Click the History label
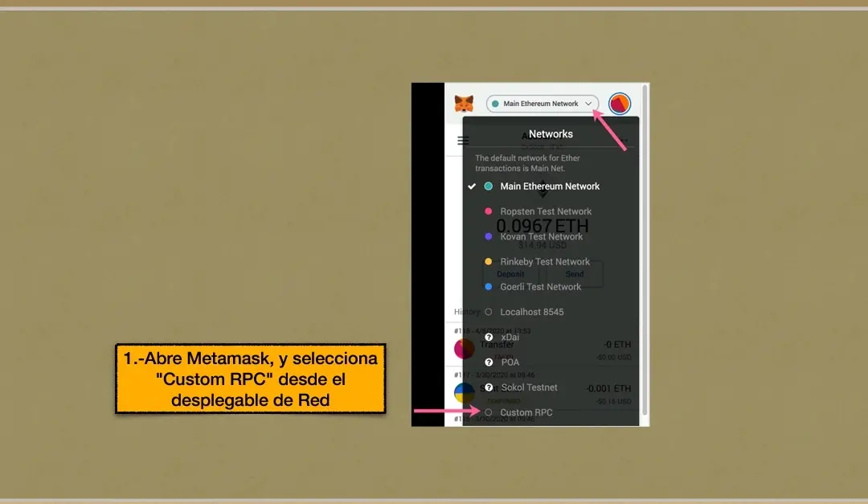The height and width of the screenshot is (504, 868). [x=467, y=312]
